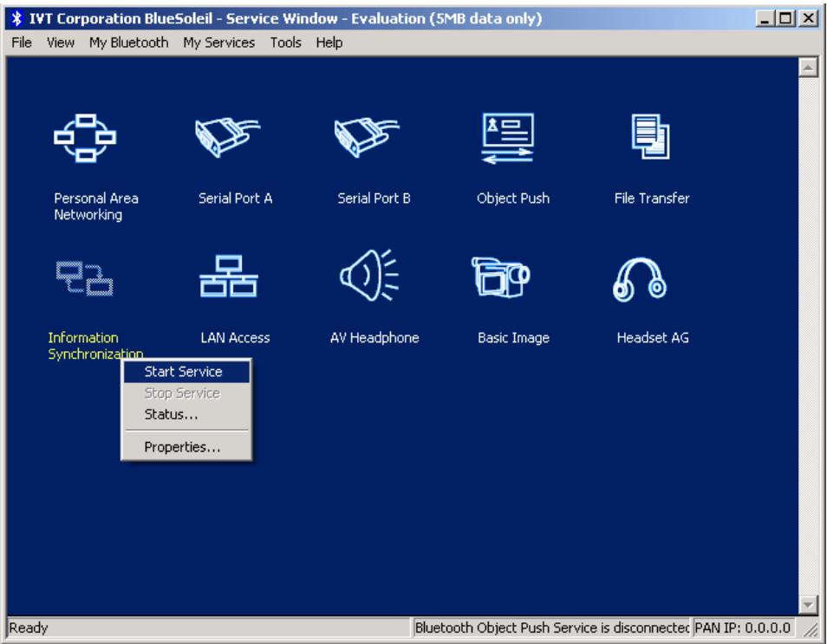Click the disabled Stop Service entry
The width and height of the screenshot is (827, 644).
point(186,393)
